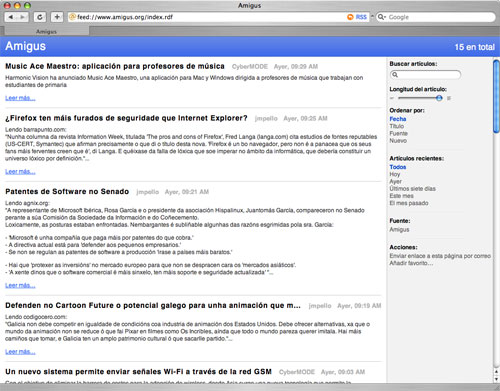
Task: Sort articles by Nuevo
Action: (398, 141)
